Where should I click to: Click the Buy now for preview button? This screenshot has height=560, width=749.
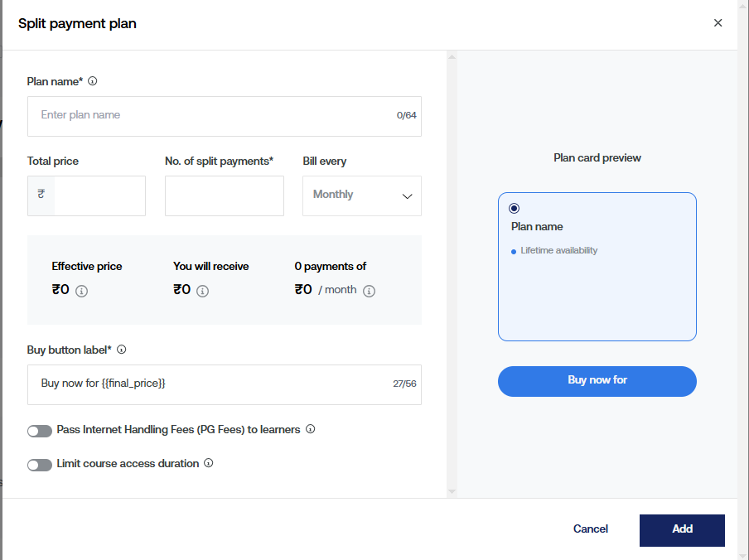pyautogui.click(x=597, y=381)
